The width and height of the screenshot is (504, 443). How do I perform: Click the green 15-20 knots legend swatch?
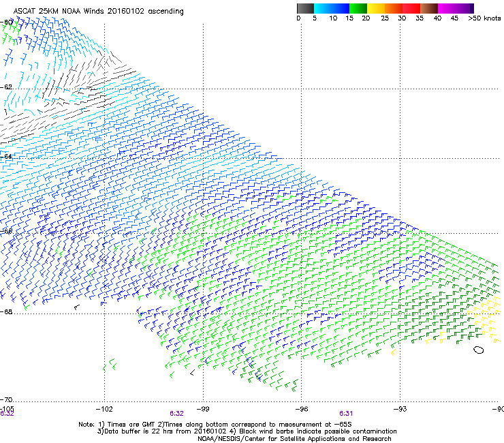coord(358,8)
